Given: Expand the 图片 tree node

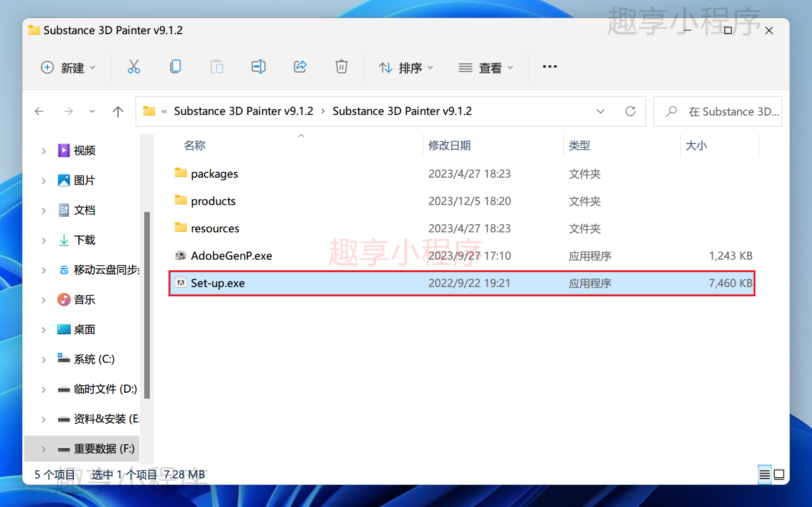Looking at the screenshot, I should 44,180.
